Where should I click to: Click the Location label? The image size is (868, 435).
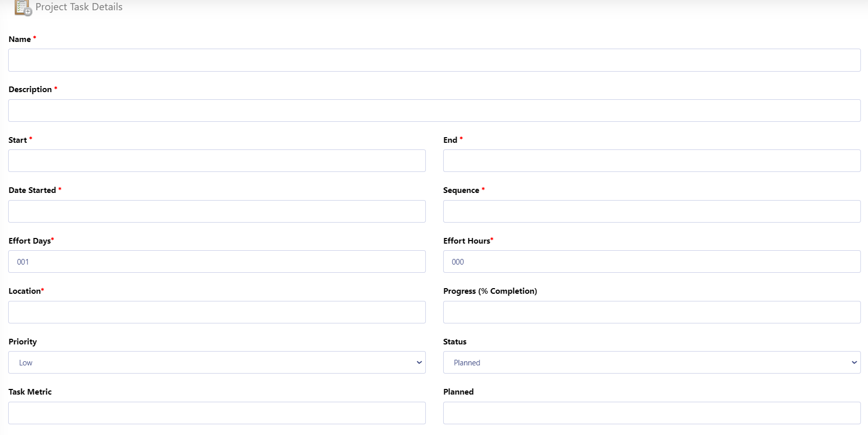coord(25,291)
